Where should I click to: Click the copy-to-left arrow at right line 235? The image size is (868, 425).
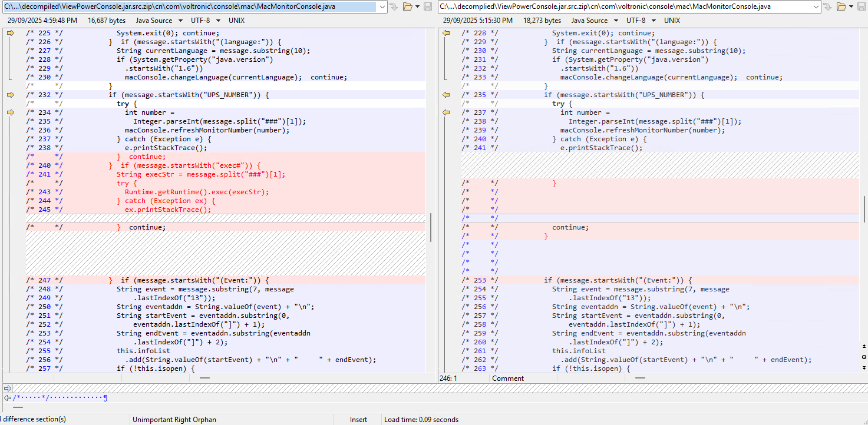coord(446,95)
